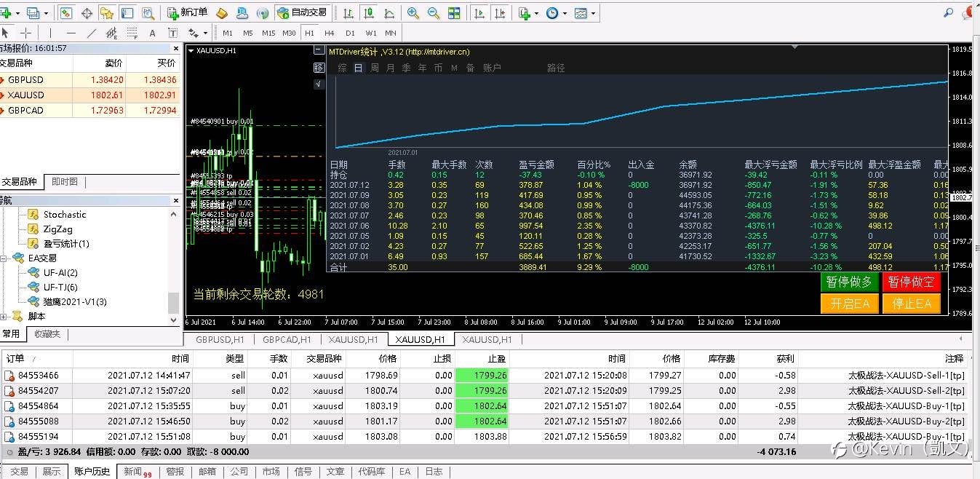Viewport: 980px width, 479px height.
Task: Open the profiles dropdown arrow
Action: [47, 13]
